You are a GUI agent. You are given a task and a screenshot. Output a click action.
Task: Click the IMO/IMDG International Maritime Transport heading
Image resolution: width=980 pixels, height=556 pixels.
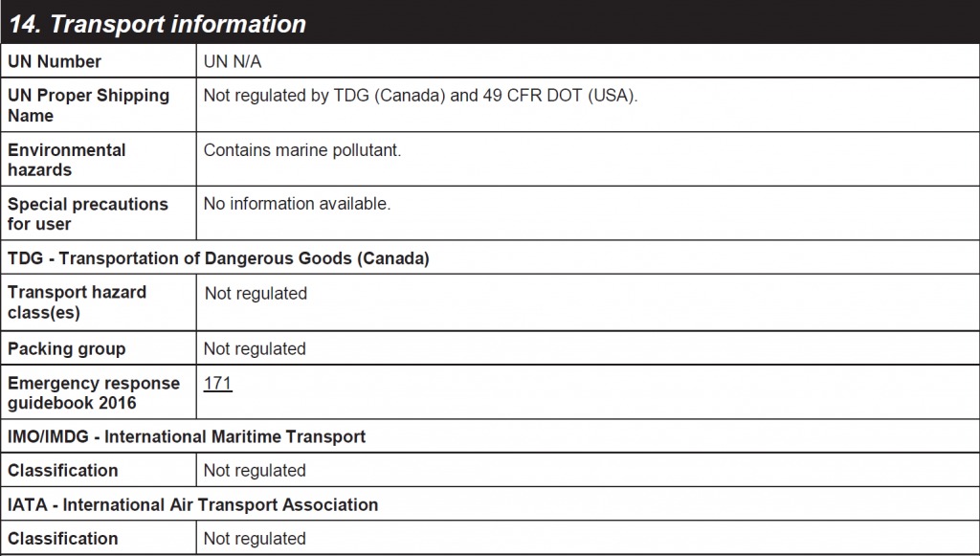point(187,436)
